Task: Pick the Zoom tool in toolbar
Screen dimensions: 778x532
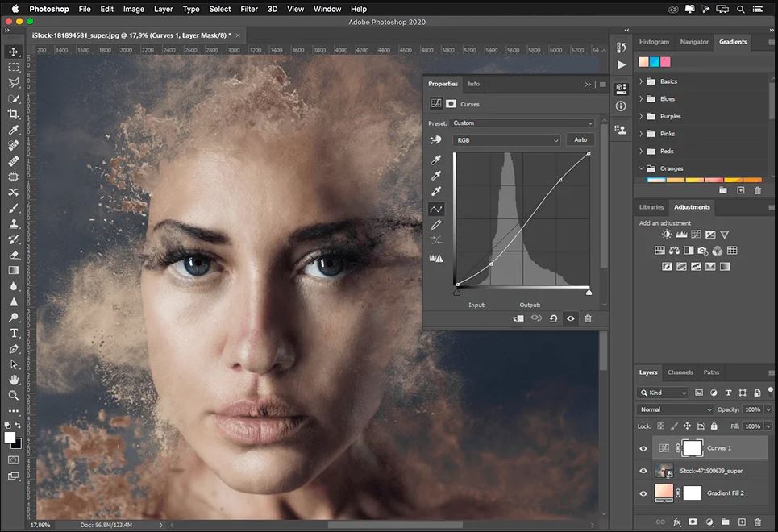Action: [x=14, y=395]
